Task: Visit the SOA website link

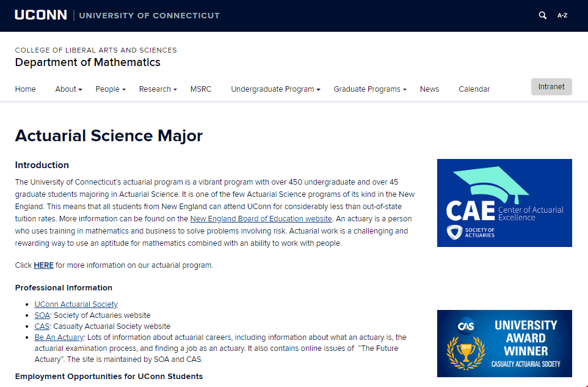Action: coord(42,315)
